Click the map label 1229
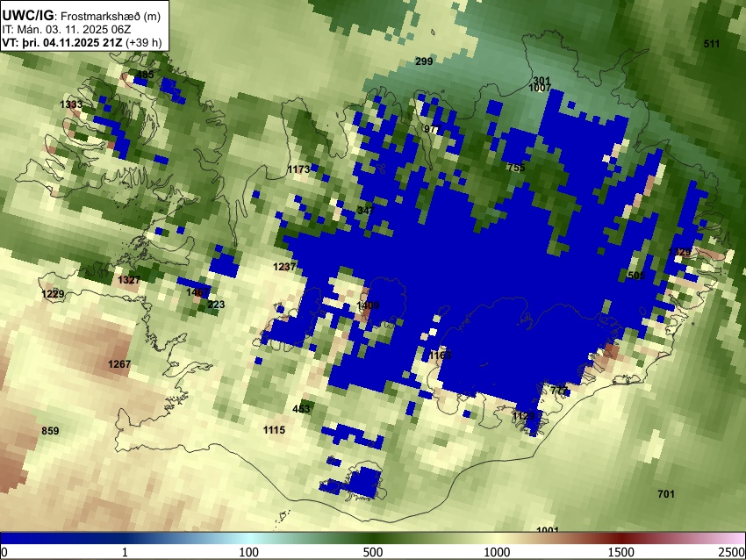 (x=53, y=294)
